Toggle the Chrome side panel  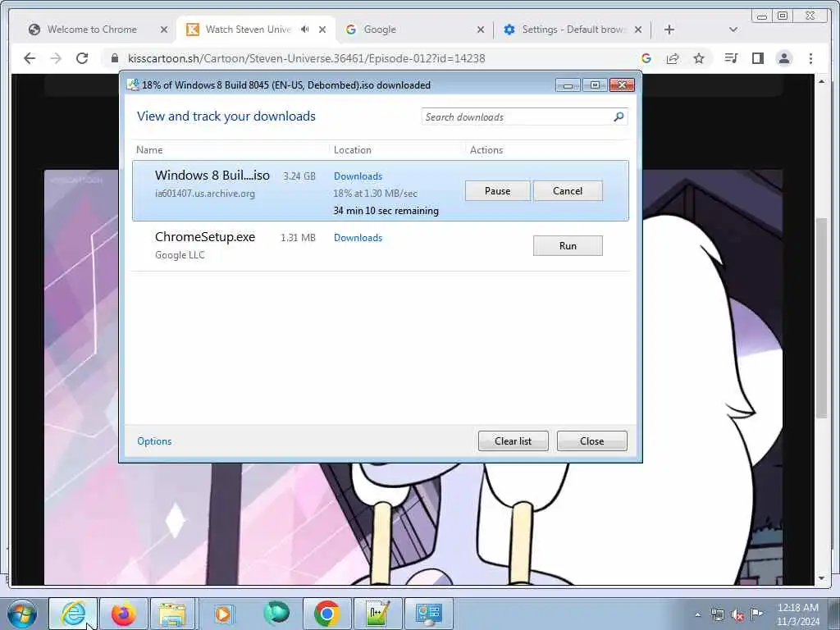[x=757, y=58]
